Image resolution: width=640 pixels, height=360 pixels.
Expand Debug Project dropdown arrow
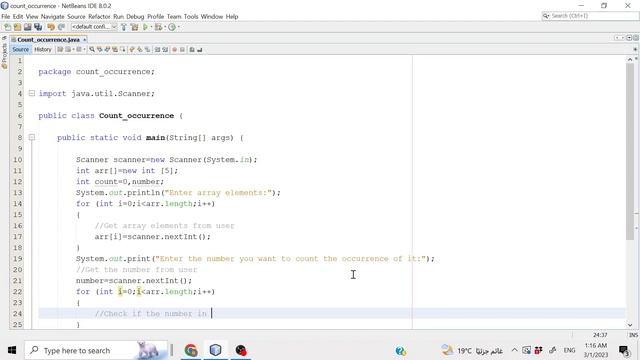coord(165,27)
